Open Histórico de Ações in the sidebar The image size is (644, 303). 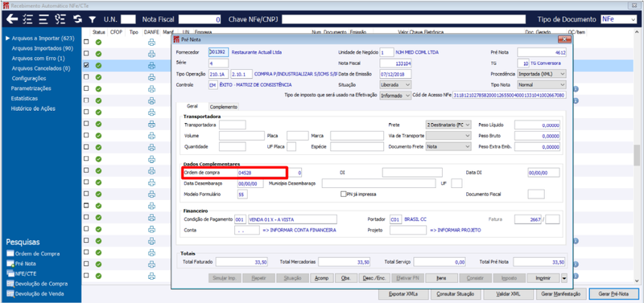[33, 109]
